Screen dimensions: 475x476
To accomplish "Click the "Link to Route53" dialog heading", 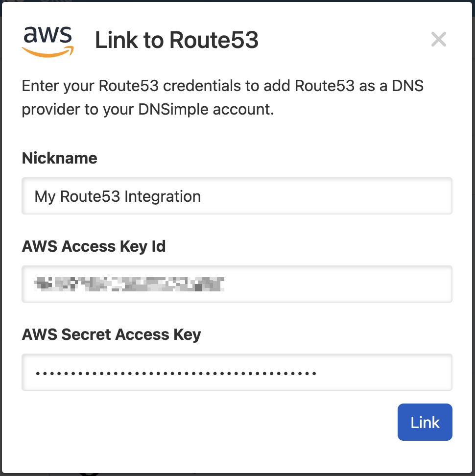I will (x=176, y=40).
